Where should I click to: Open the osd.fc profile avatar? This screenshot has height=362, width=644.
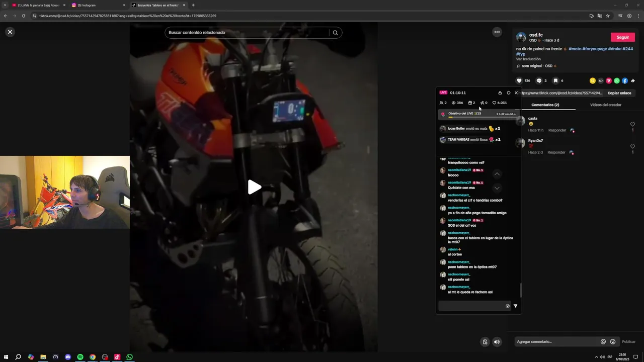coord(521,37)
